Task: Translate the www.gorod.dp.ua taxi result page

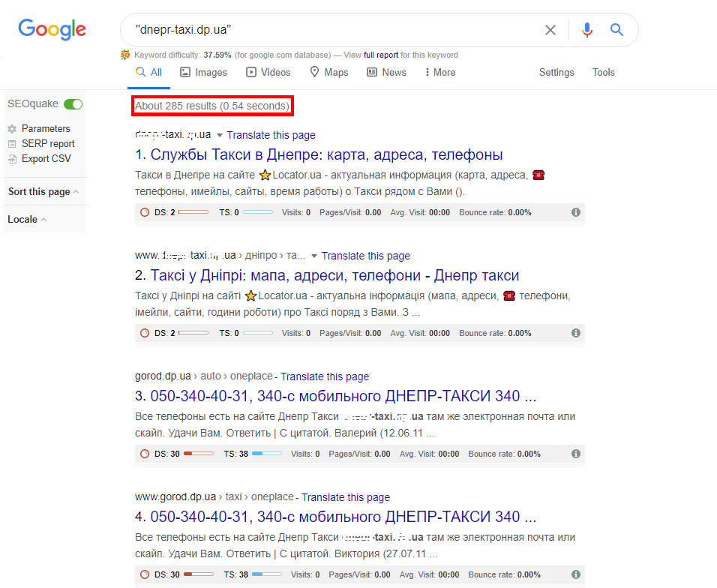Action: (346, 497)
